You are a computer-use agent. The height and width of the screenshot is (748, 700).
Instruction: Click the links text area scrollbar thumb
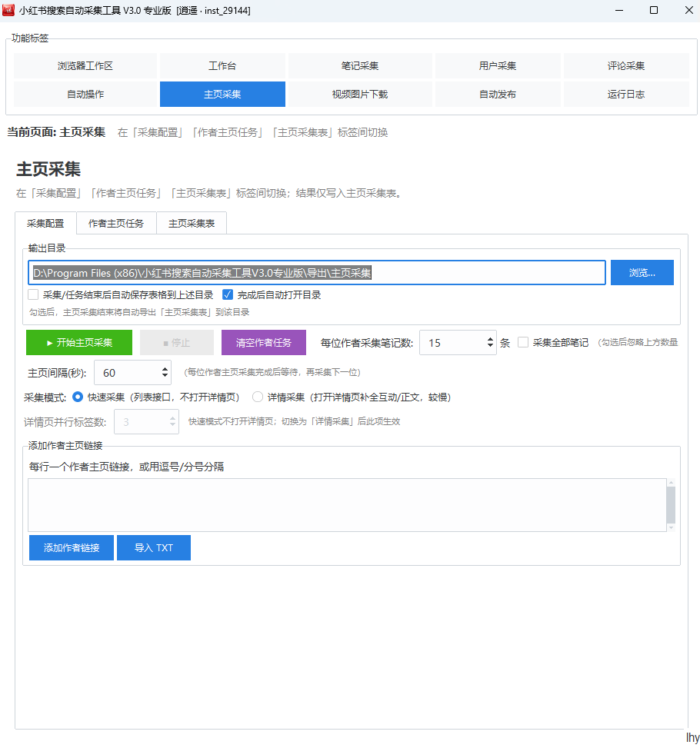tap(671, 505)
